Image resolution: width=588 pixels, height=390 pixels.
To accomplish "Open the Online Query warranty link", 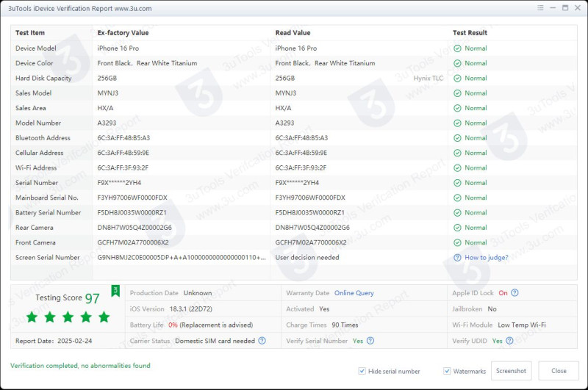I will click(354, 293).
